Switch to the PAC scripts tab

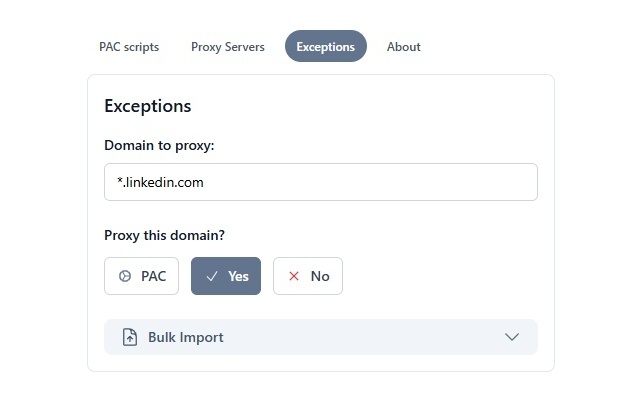tap(129, 47)
